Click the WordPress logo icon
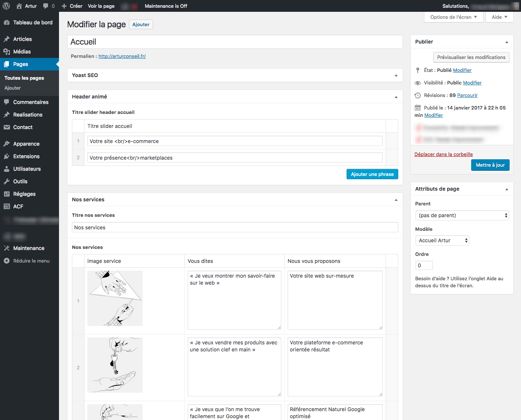Viewport: 521px width, 420px height. (x=6, y=6)
